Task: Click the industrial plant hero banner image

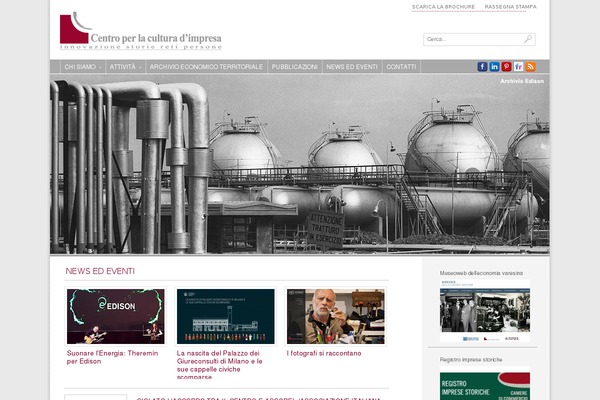Action: [x=300, y=164]
